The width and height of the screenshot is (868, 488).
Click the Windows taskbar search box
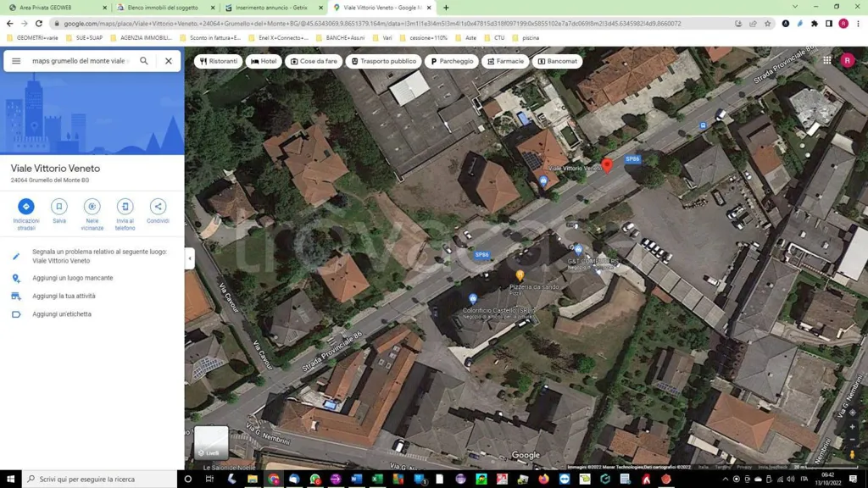(100, 480)
